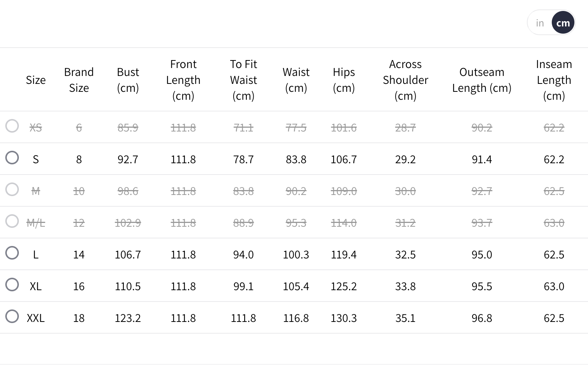Click the Across Shoulder column header
The image size is (588, 365).
click(405, 80)
